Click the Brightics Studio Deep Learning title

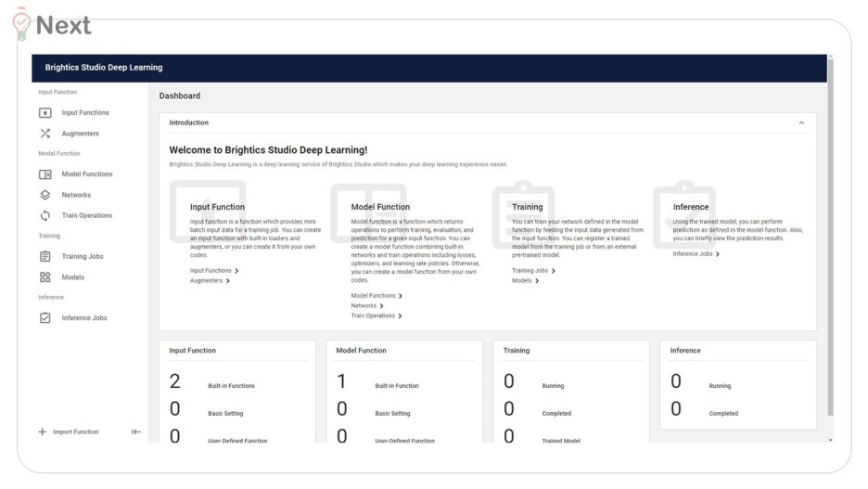[x=104, y=68]
